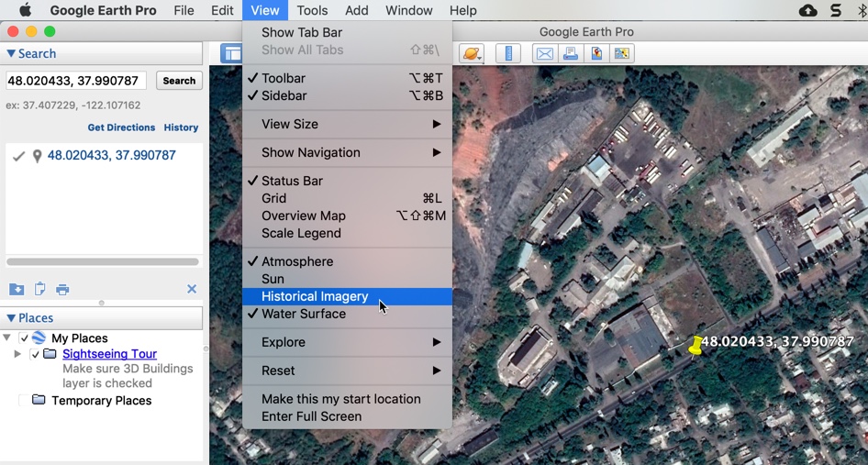
Task: Click the yellow pushpin on the map
Action: point(696,346)
